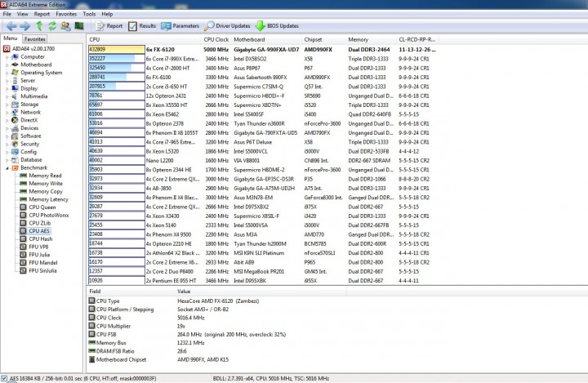Select Display in the tree
The height and width of the screenshot is (383, 588).
point(29,88)
